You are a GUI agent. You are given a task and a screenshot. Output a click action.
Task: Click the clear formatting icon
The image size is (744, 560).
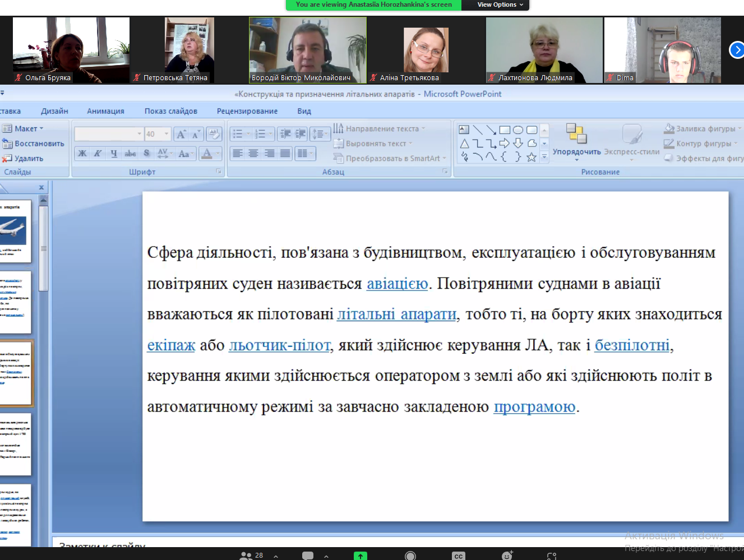click(x=214, y=134)
